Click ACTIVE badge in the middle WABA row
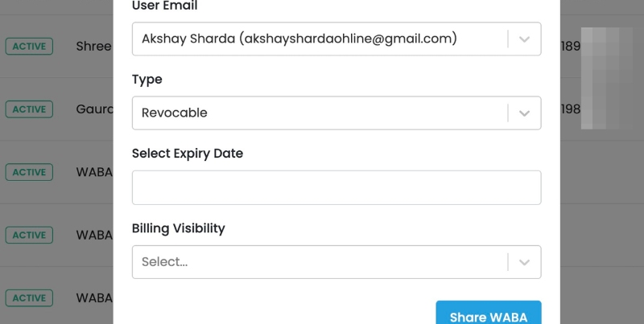Viewport: 644px width, 324px height. click(x=29, y=235)
